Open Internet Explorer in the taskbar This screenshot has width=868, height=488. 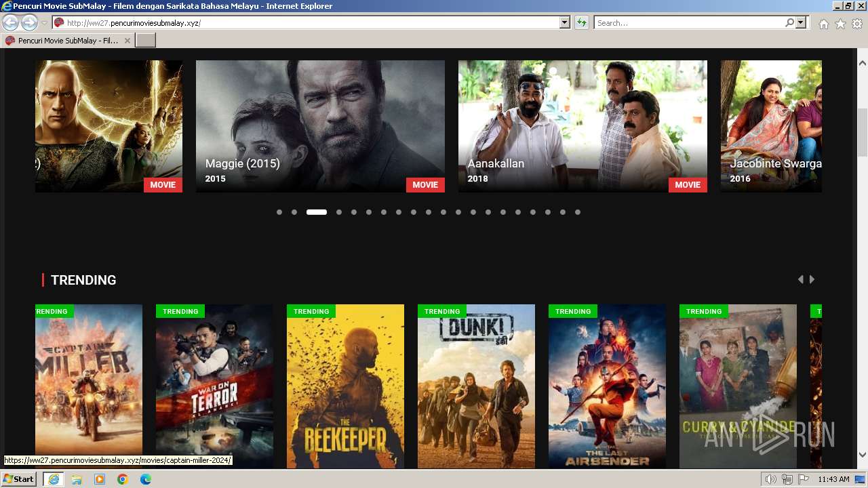[x=53, y=479]
